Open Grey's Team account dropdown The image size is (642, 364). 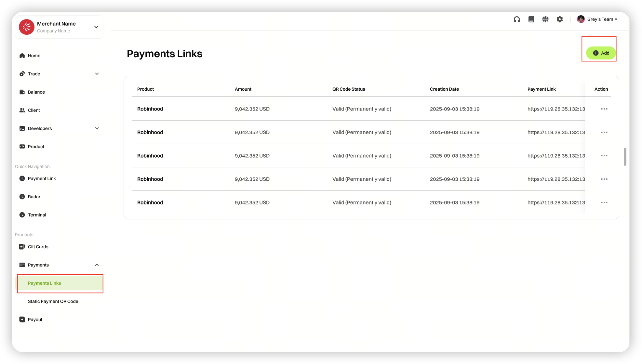pos(598,19)
